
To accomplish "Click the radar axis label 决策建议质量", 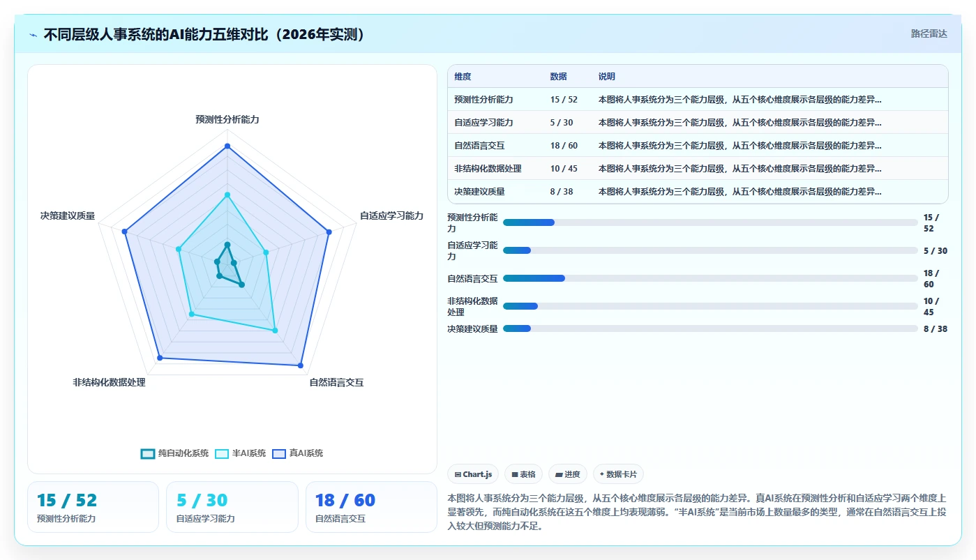I will (68, 215).
